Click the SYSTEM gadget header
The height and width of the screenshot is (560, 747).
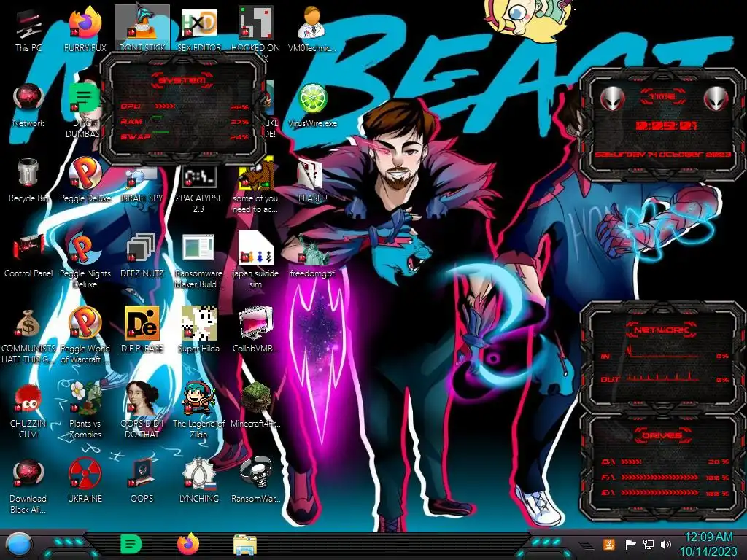(x=182, y=80)
